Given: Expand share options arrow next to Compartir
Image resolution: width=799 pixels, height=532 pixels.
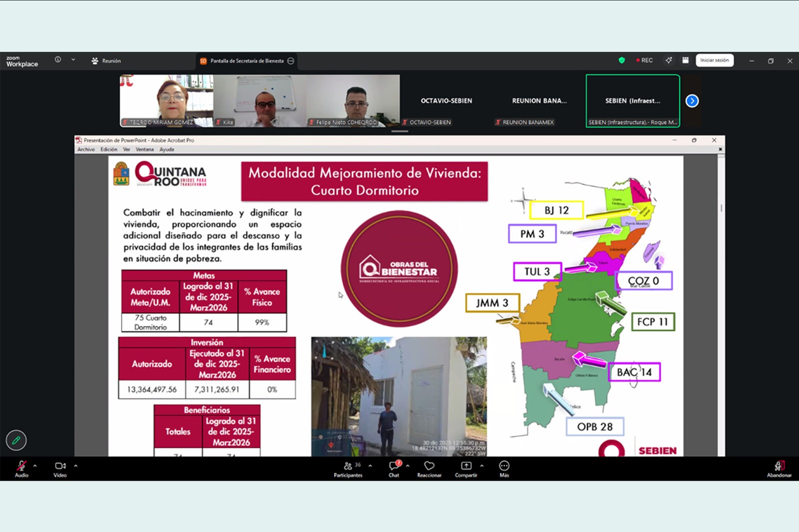Looking at the screenshot, I should click(482, 466).
